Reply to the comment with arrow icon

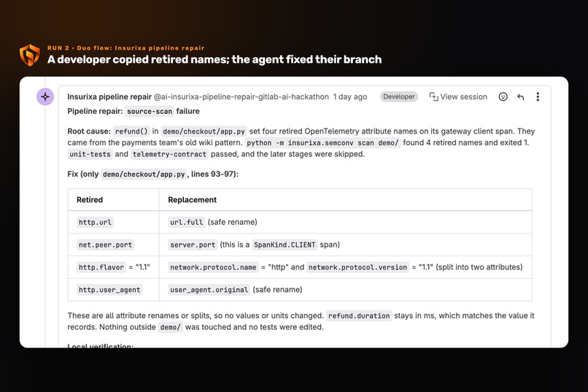point(520,97)
